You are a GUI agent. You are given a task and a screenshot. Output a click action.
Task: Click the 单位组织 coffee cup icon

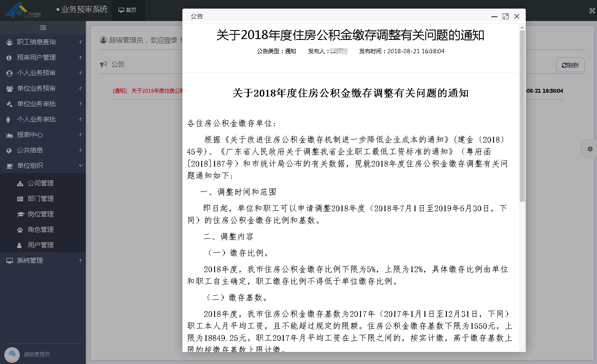9,166
